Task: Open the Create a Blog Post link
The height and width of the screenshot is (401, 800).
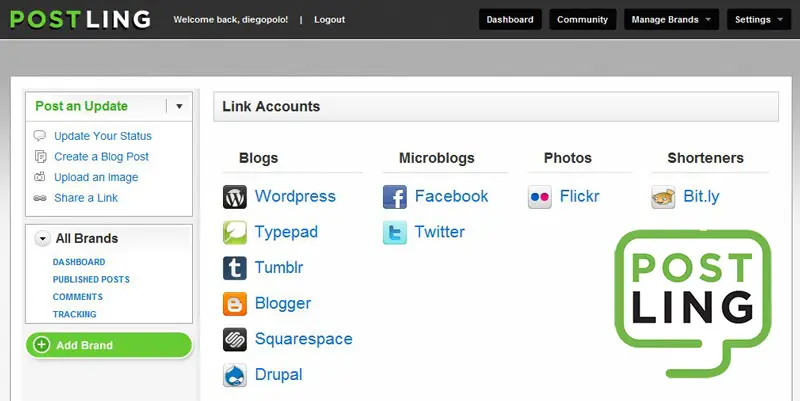Action: [101, 157]
